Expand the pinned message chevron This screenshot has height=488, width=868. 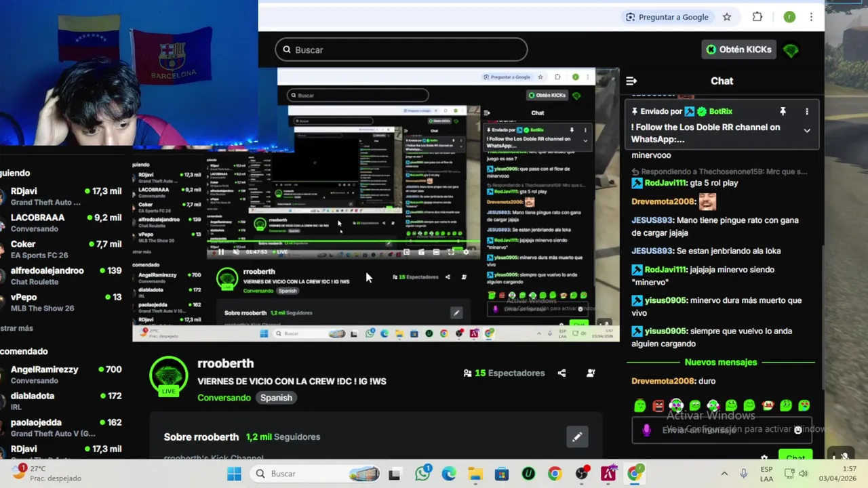pos(807,130)
